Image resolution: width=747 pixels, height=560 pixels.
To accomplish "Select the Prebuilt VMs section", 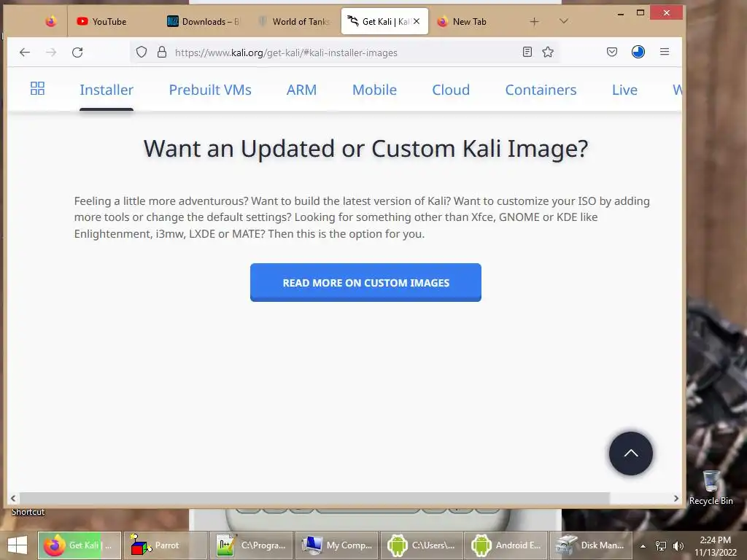I will (x=210, y=90).
